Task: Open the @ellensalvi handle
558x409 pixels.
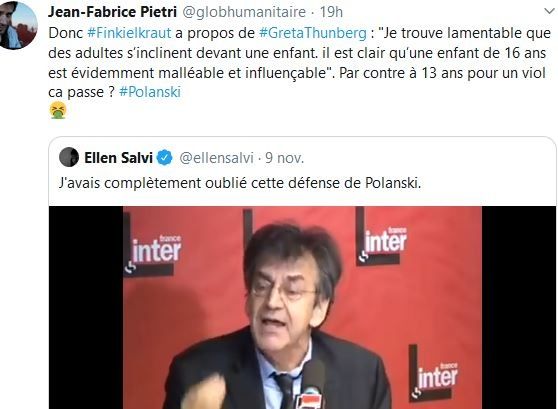Action: pos(216,158)
